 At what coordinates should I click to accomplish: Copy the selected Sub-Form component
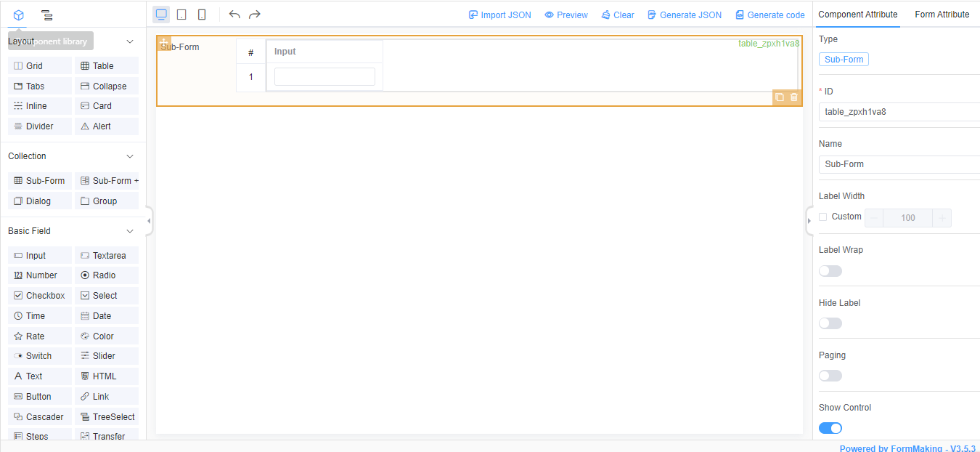[x=779, y=97]
